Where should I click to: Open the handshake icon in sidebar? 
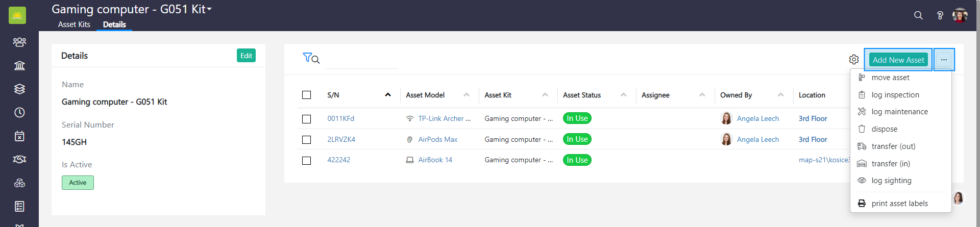(19, 159)
